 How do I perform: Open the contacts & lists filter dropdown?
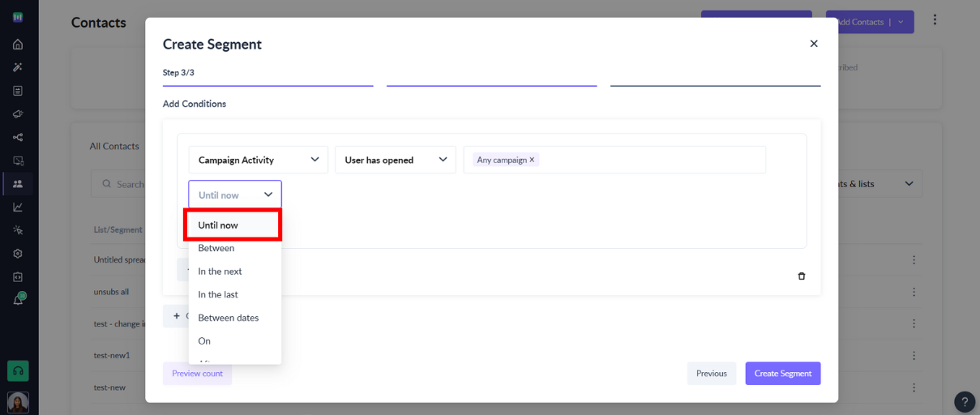point(879,184)
